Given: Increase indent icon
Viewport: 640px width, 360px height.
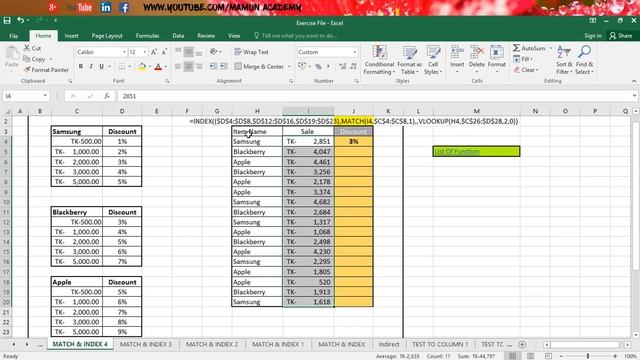Looking at the screenshot, I should click(x=224, y=66).
